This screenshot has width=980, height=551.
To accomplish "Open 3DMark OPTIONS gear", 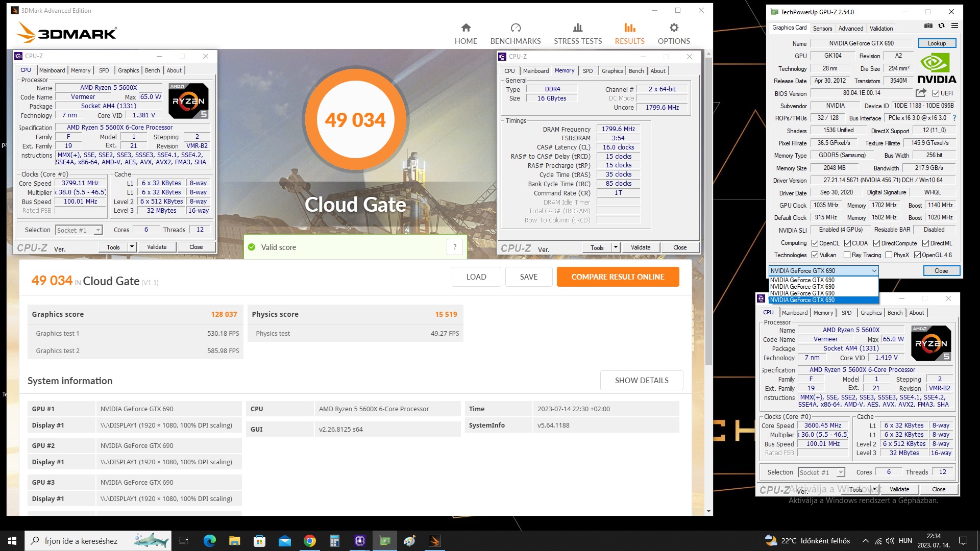I will (674, 34).
